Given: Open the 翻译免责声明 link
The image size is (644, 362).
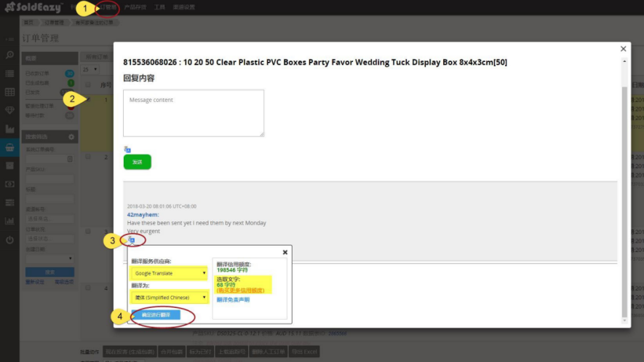Looking at the screenshot, I should pyautogui.click(x=233, y=300).
